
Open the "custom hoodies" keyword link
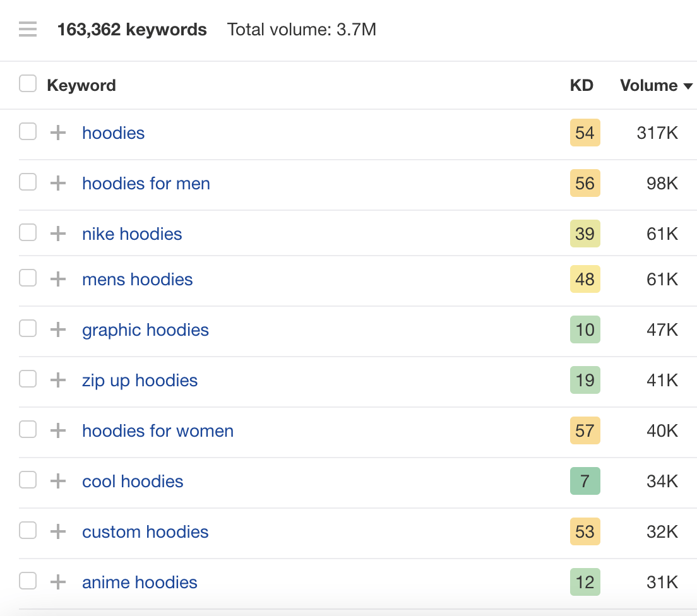[x=145, y=531]
